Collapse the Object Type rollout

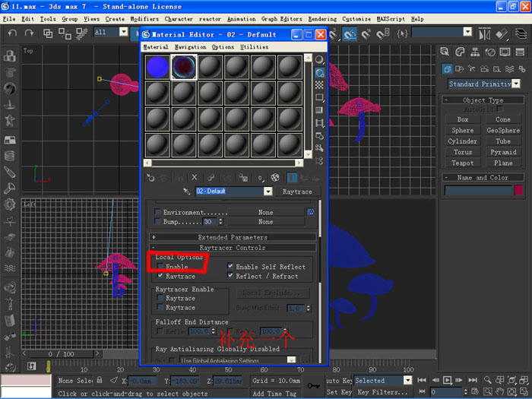click(x=483, y=100)
